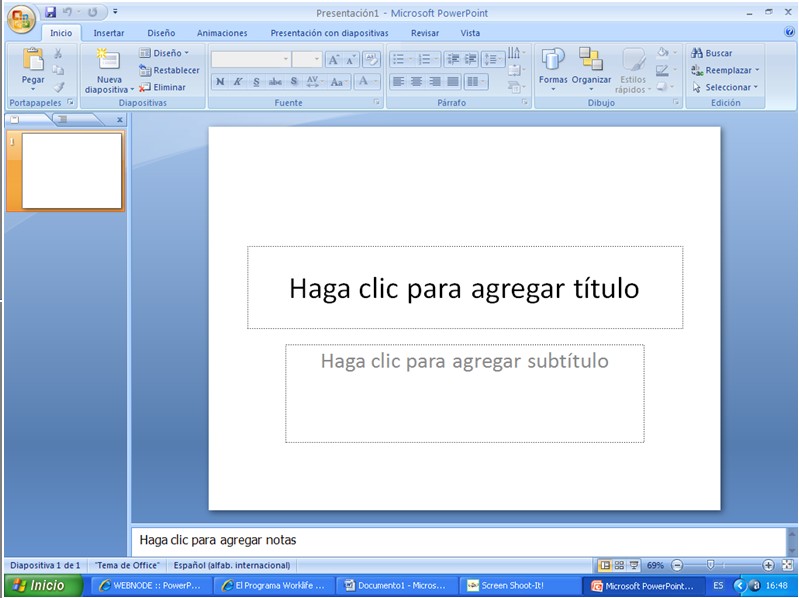Click the Organizar arrange icon

click(591, 59)
